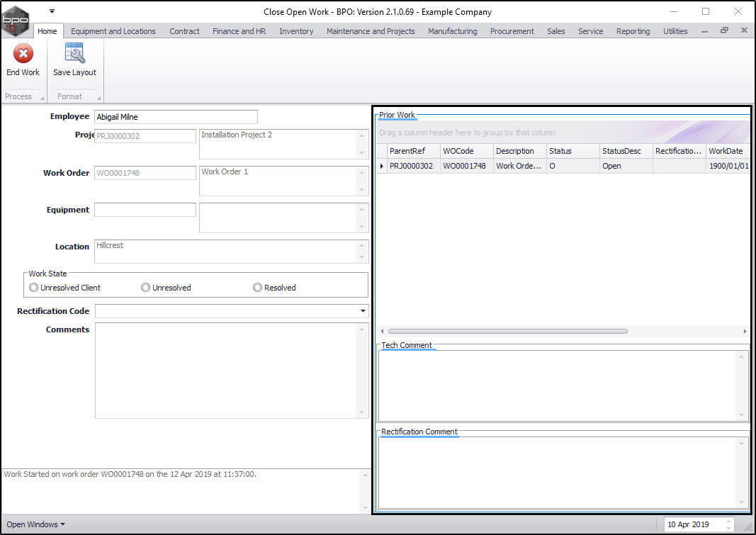
Task: Click the Prior Work horizontal scrollbar thumb
Action: pyautogui.click(x=508, y=331)
